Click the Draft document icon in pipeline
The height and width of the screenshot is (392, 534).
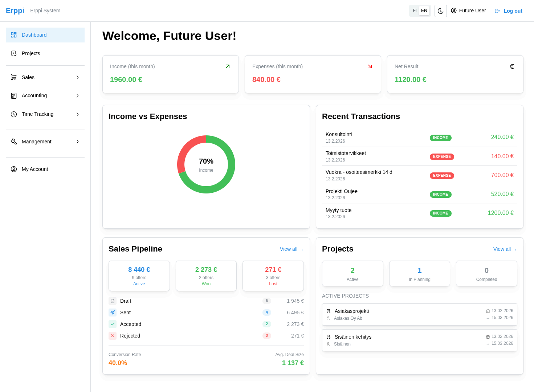[113, 301]
